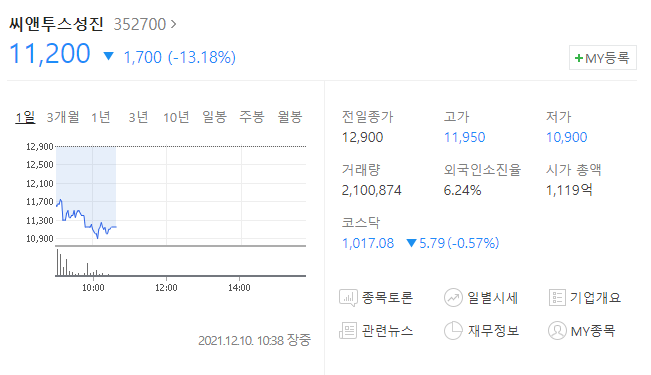The image size is (651, 375).
Task: Click the 거래량 label
Action: pos(361,170)
